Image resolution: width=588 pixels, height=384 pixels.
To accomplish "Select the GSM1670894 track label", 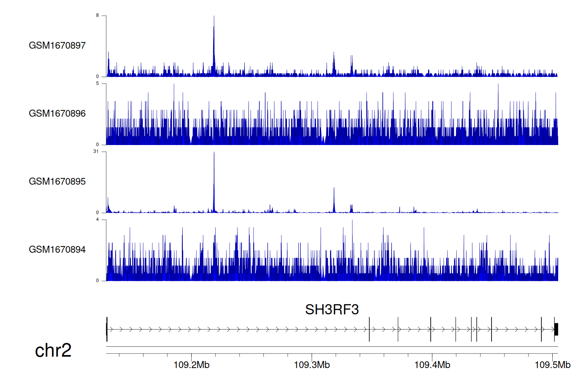I will point(57,250).
